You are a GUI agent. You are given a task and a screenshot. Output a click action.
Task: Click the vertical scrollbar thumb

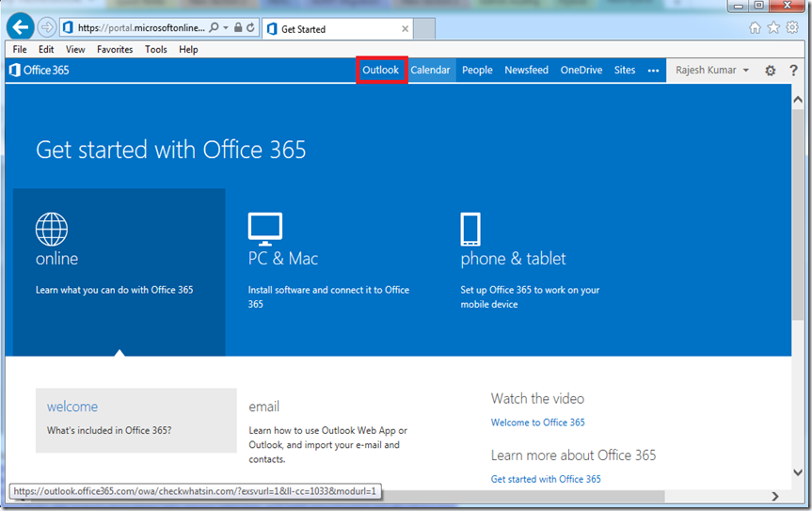tap(798, 214)
